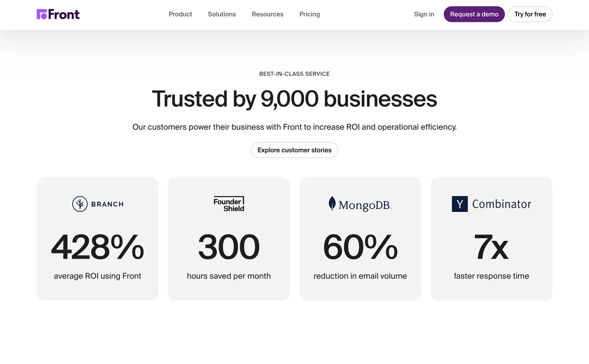The width and height of the screenshot is (589, 364).
Task: Click the Front logo icon
Action: coord(42,14)
